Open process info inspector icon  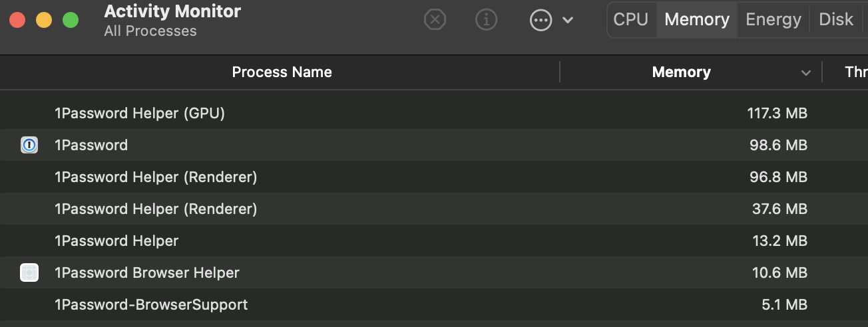coord(487,20)
